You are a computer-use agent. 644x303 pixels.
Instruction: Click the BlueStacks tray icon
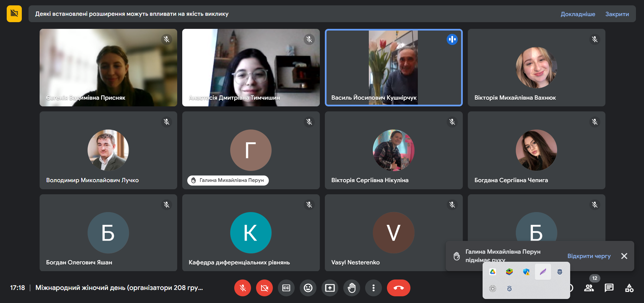point(509,272)
